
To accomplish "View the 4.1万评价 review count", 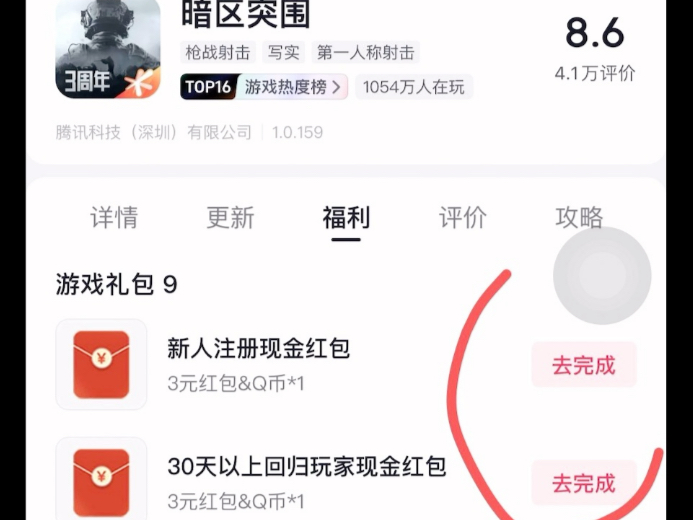I will click(x=595, y=73).
